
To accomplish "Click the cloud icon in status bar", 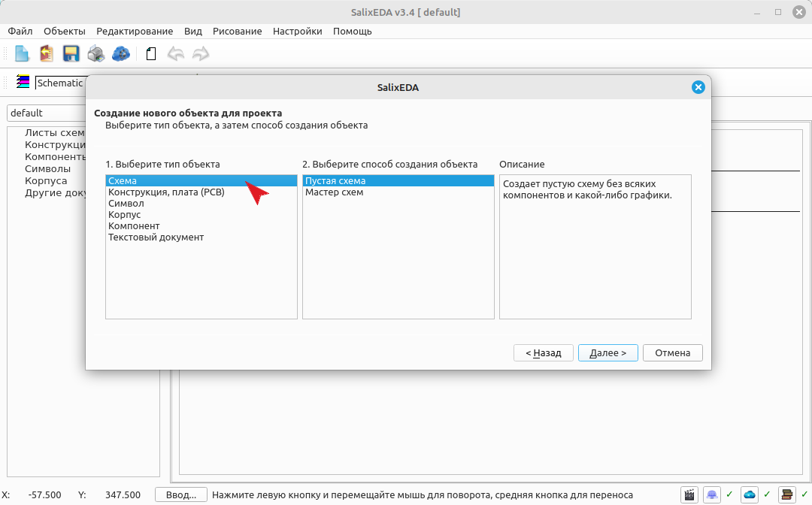I will coord(750,494).
